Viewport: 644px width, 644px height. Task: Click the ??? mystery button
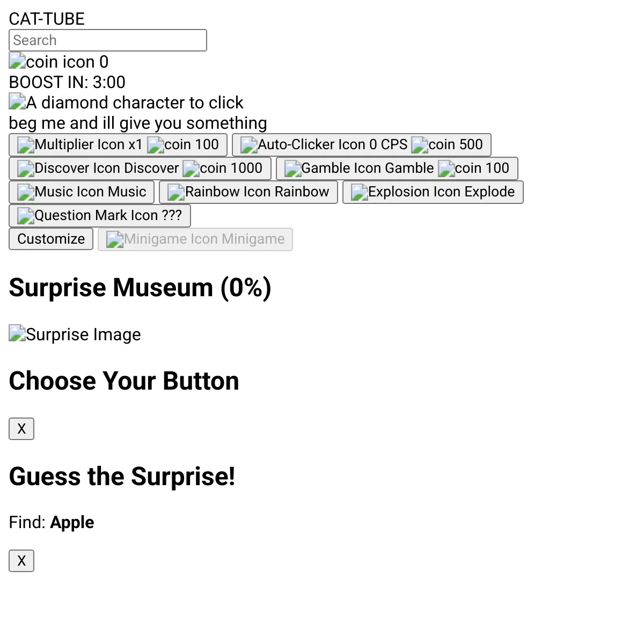[100, 216]
